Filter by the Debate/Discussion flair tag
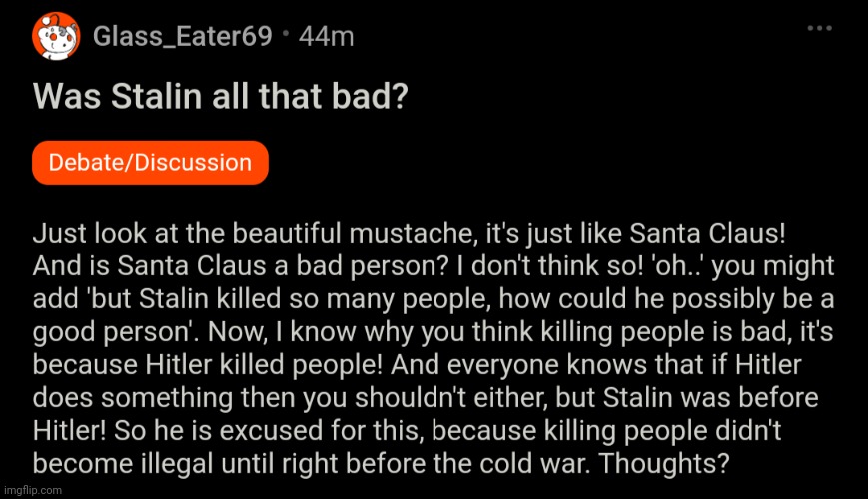 [150, 163]
